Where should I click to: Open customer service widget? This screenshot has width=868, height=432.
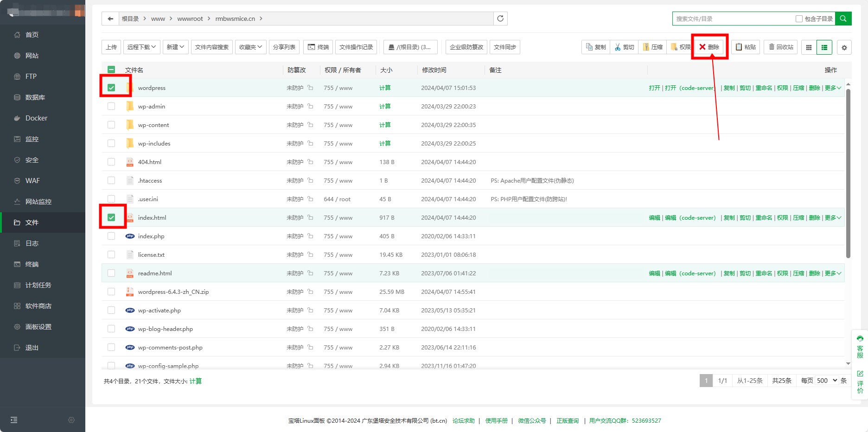(x=860, y=346)
